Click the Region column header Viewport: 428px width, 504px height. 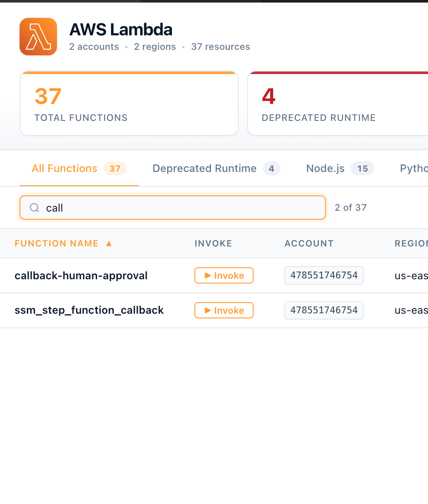pyautogui.click(x=411, y=243)
